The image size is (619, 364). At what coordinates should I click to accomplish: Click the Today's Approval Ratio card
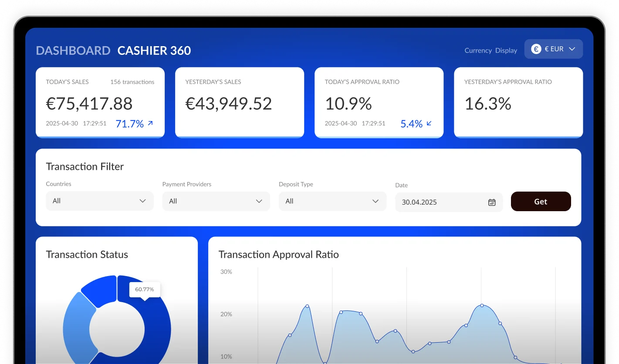tap(379, 102)
